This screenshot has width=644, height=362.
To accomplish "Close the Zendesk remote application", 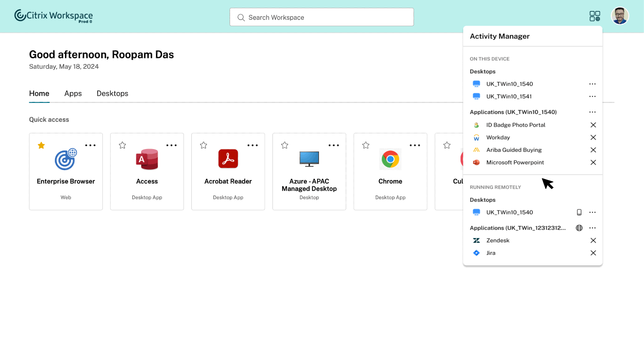I will [x=593, y=240].
